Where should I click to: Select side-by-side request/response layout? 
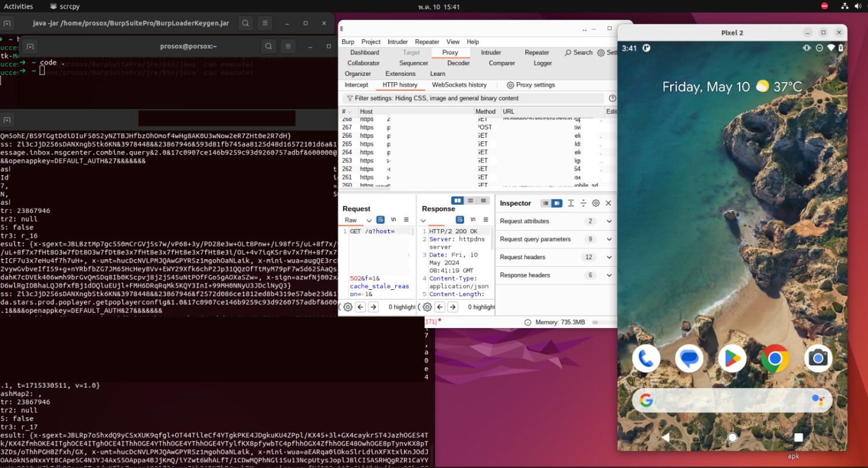click(457, 201)
